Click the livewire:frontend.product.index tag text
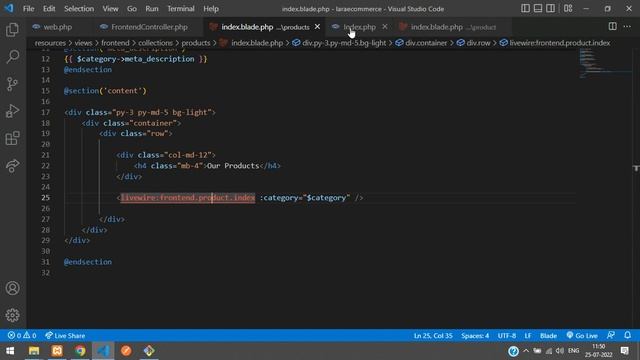This screenshot has width=640, height=360. coord(188,198)
